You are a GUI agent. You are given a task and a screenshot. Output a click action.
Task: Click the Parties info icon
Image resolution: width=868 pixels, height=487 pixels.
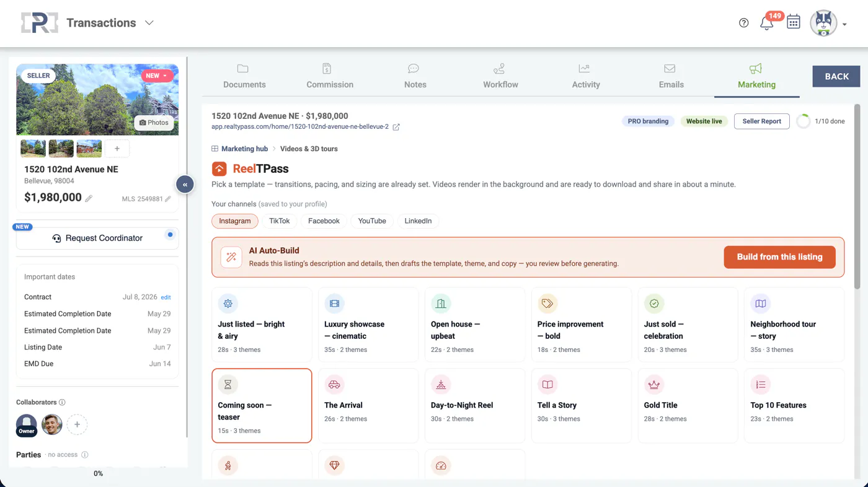point(85,455)
